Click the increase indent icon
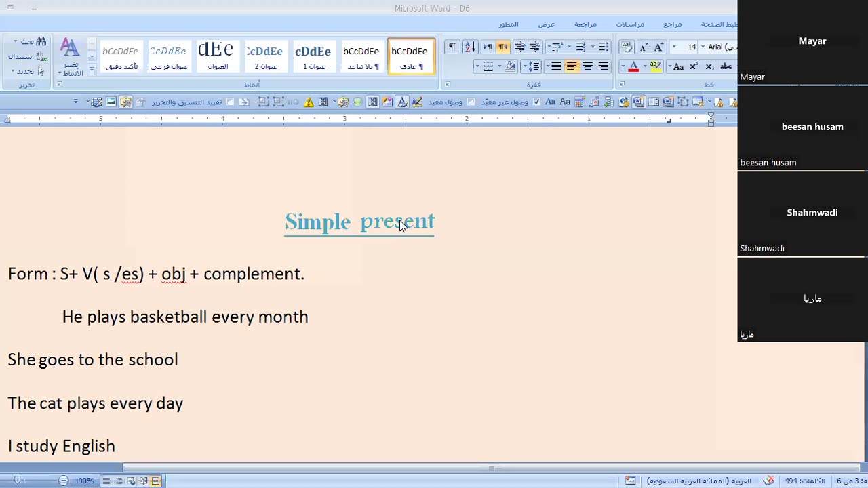The image size is (868, 488). tap(519, 47)
